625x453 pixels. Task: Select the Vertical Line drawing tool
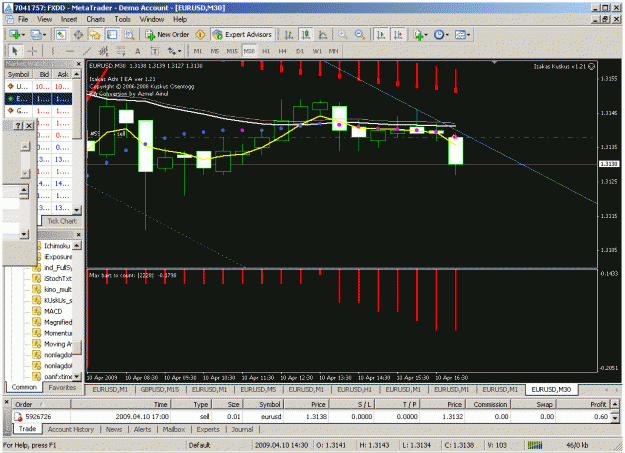click(x=53, y=51)
